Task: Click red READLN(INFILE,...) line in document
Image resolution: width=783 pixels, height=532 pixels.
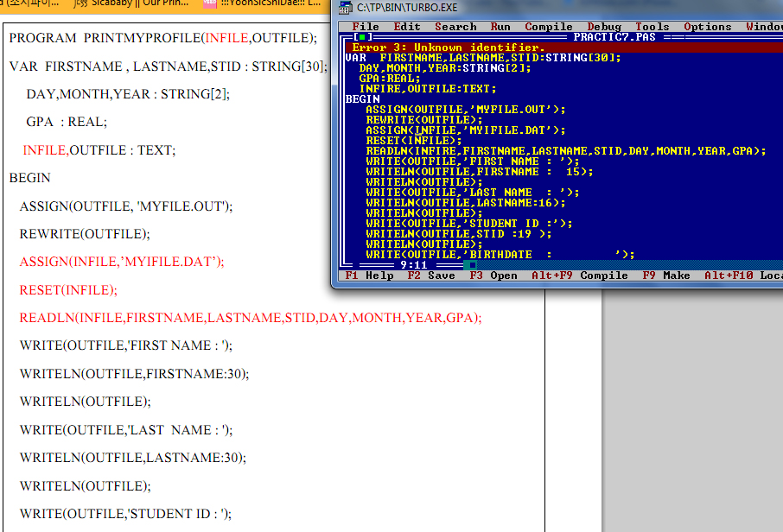Action: pos(250,318)
